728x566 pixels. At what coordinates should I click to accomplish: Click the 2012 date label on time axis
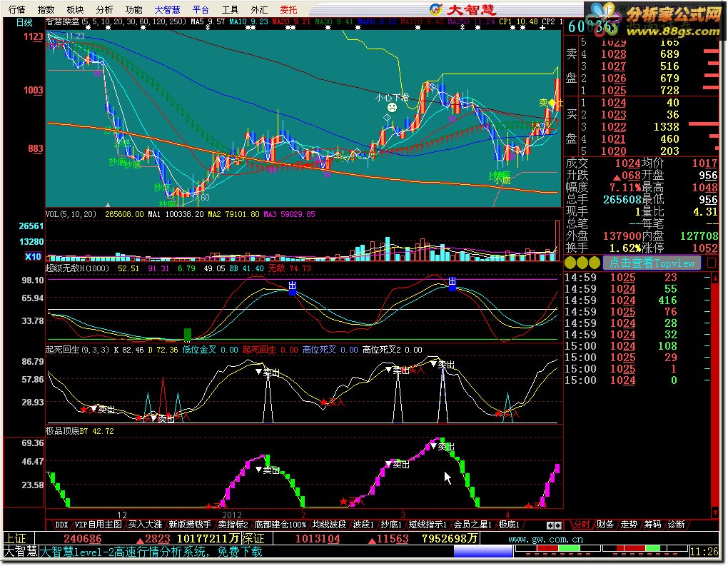point(232,515)
